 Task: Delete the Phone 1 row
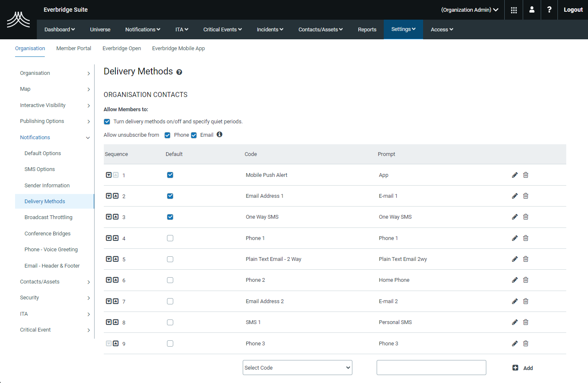tap(526, 238)
